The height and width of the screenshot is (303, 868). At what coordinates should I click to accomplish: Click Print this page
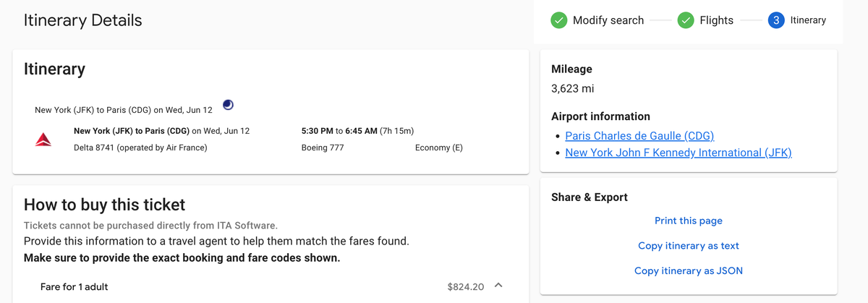point(689,221)
